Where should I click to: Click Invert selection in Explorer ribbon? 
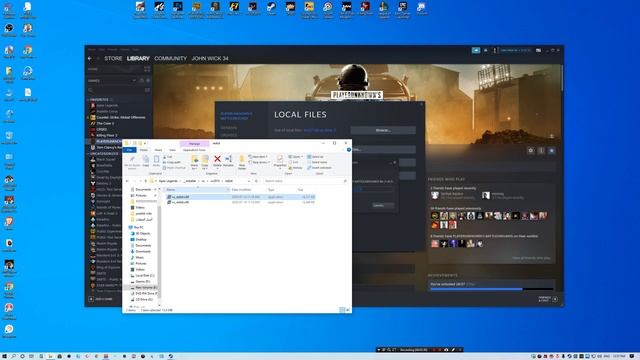(x=320, y=167)
